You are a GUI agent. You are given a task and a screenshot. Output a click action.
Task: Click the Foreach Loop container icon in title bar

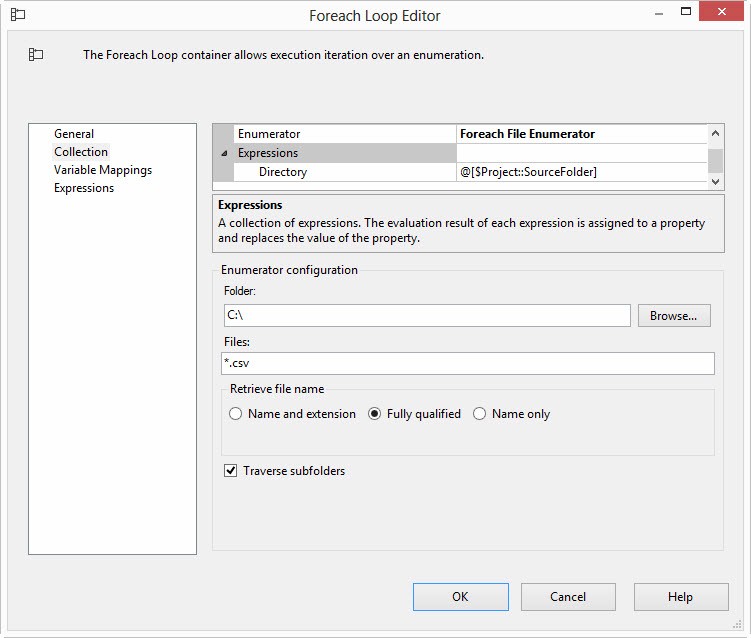coord(18,15)
